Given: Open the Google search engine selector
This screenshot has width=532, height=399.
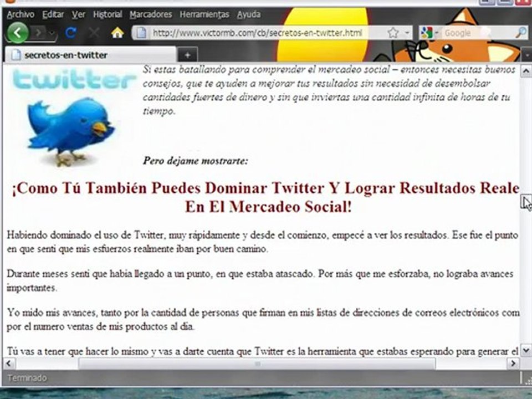Looking at the screenshot, I should (429, 33).
